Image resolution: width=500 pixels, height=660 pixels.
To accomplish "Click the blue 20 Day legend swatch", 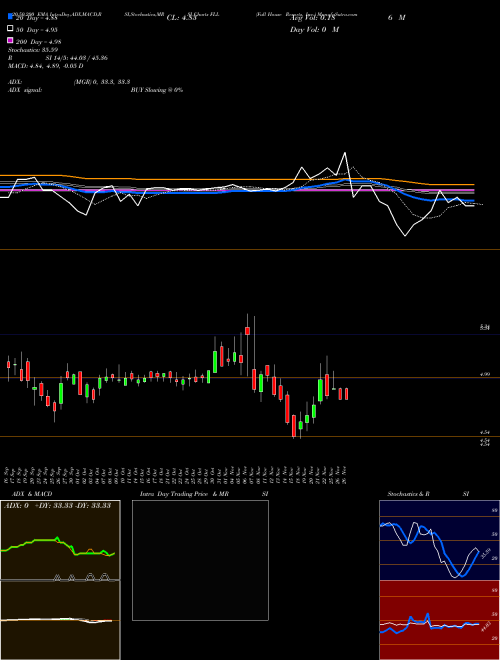I will pyautogui.click(x=10, y=16).
